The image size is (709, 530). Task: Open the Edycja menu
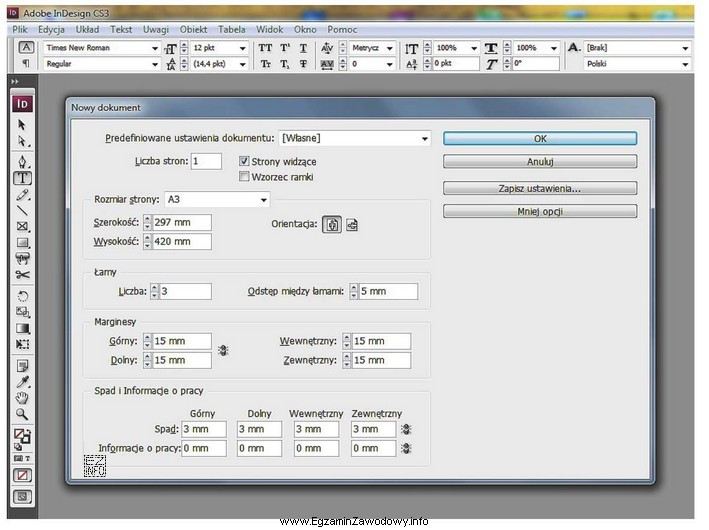coord(51,30)
